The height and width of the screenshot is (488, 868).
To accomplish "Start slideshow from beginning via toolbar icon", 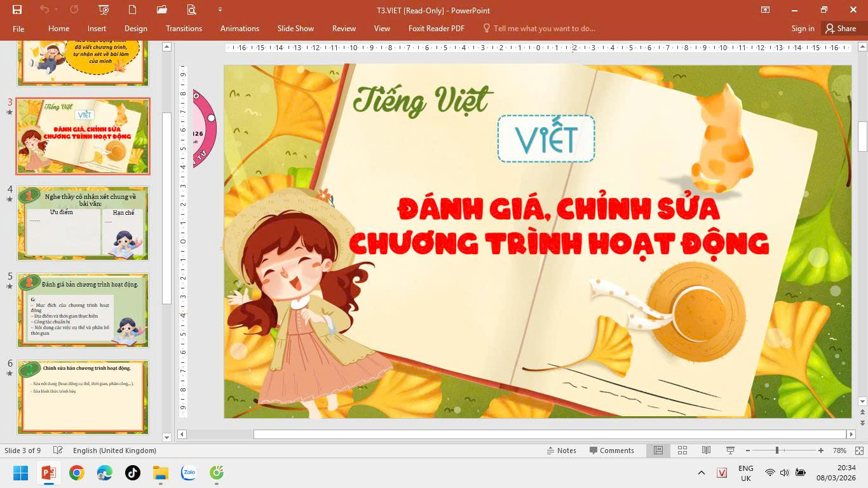I will click(x=104, y=10).
